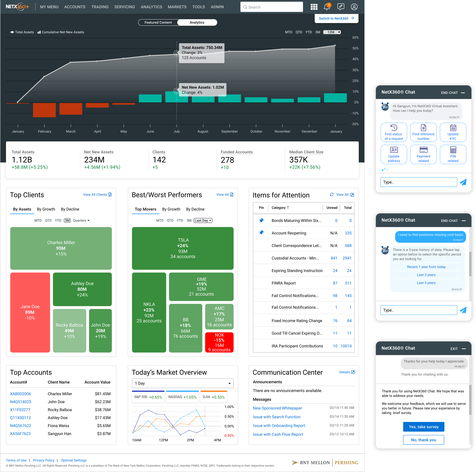
Task: Select NASDAQ index card
Action: [182, 397]
